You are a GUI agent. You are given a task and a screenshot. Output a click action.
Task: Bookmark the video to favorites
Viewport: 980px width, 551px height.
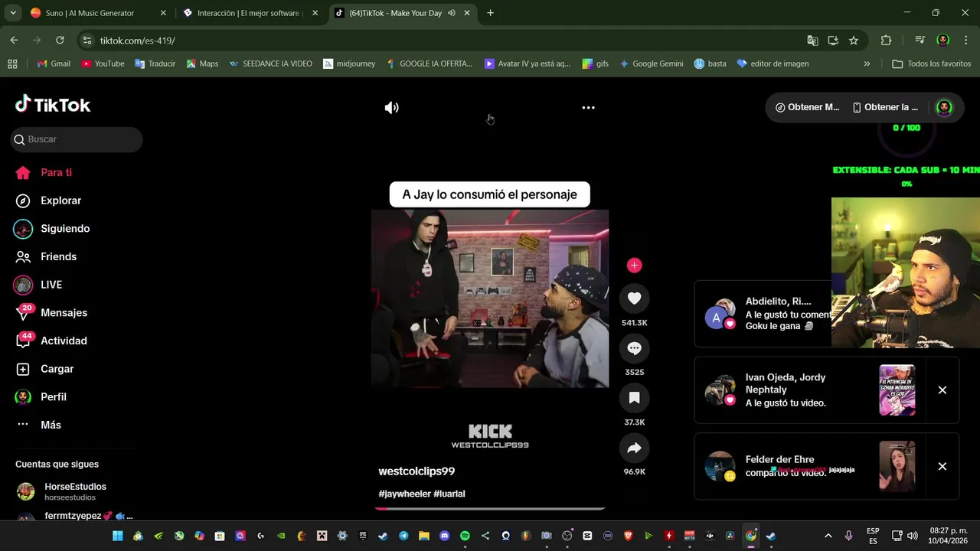634,398
